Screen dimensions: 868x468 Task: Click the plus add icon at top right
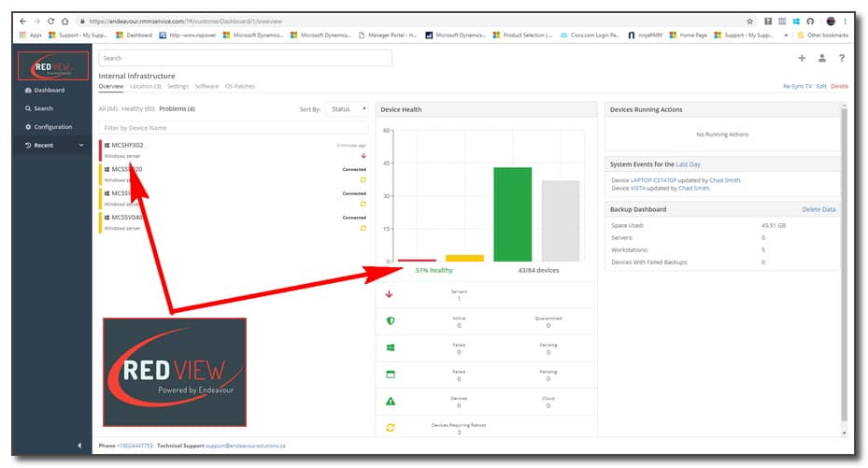tap(801, 58)
